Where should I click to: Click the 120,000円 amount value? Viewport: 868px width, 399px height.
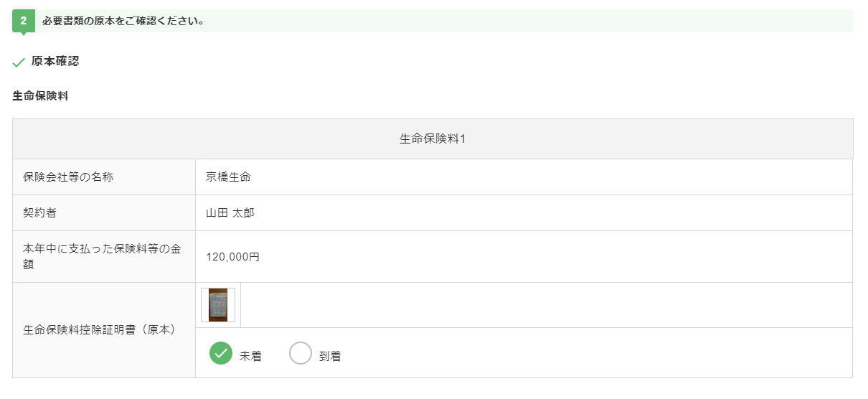232,257
